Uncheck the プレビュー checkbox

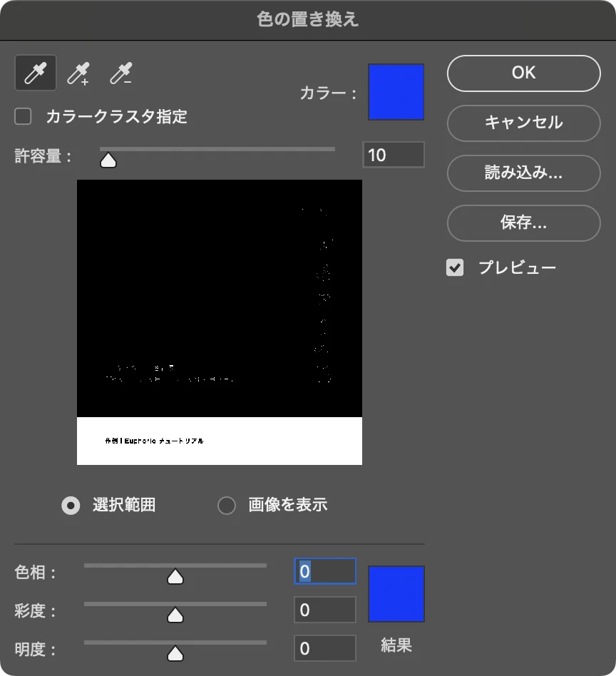click(455, 267)
